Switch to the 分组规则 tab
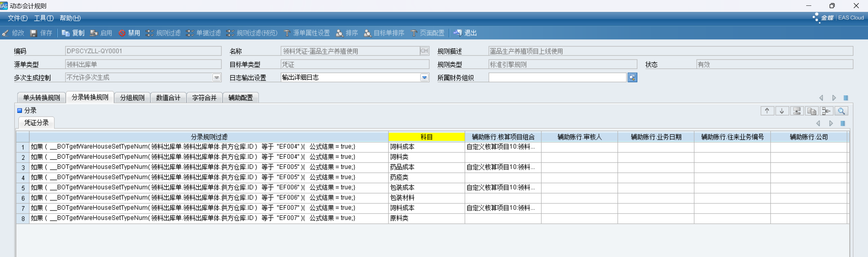The height and width of the screenshot is (257, 868). (132, 98)
